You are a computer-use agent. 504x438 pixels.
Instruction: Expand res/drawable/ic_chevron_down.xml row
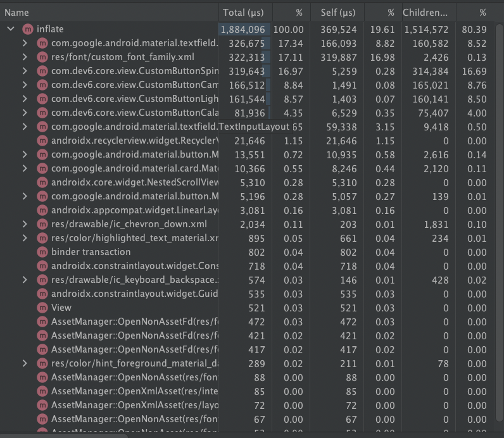click(25, 224)
